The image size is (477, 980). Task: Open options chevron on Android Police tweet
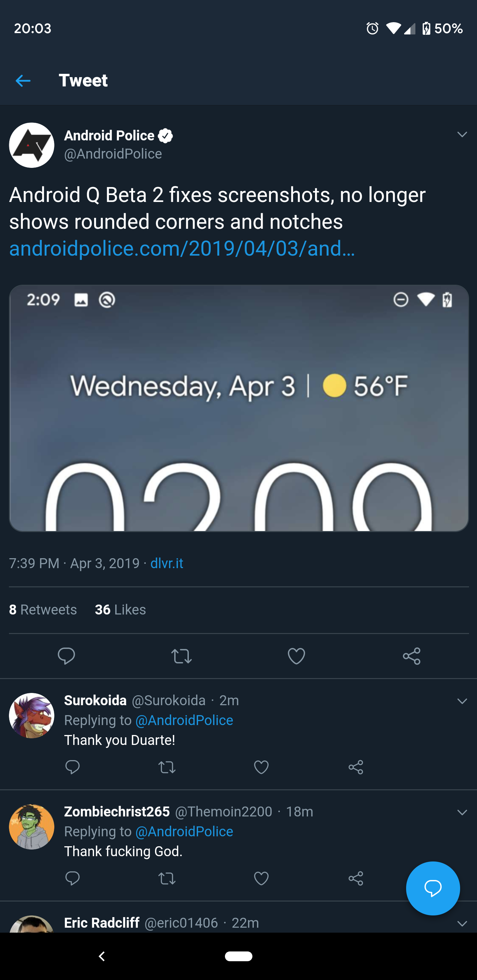coord(462,134)
